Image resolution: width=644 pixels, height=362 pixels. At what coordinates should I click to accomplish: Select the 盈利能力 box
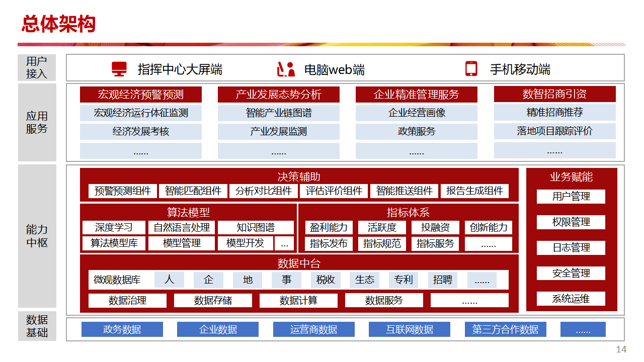point(329,228)
